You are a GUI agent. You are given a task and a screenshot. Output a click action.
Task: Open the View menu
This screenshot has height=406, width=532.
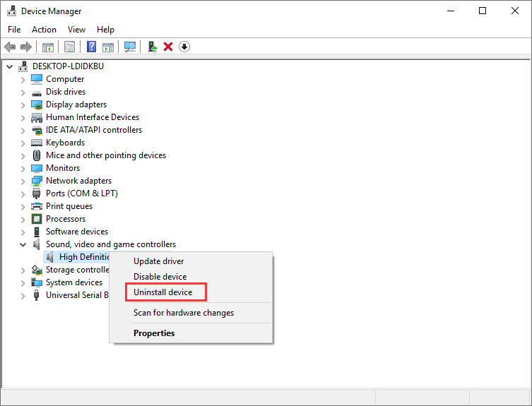coord(76,30)
